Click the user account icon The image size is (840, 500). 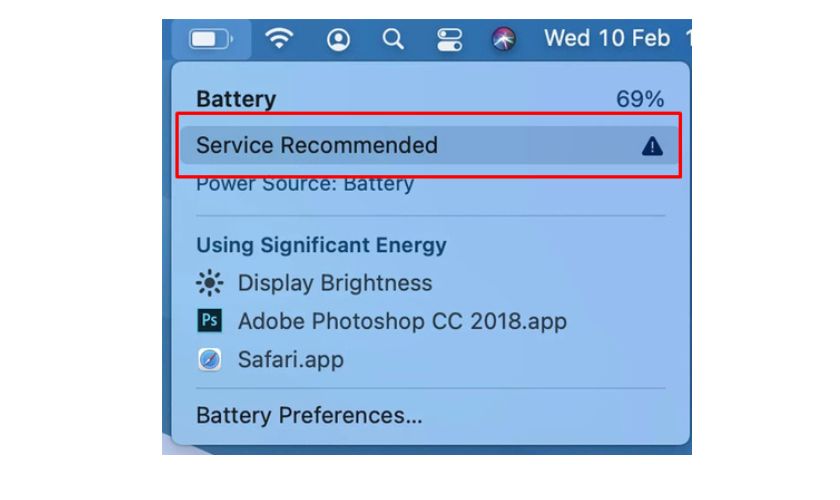pyautogui.click(x=339, y=39)
